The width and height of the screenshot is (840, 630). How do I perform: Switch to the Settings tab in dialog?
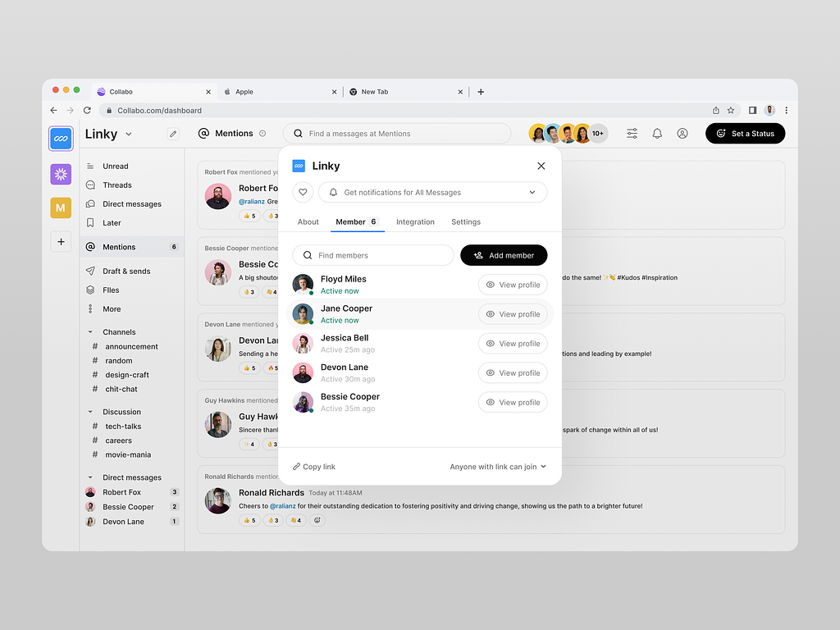pos(466,222)
